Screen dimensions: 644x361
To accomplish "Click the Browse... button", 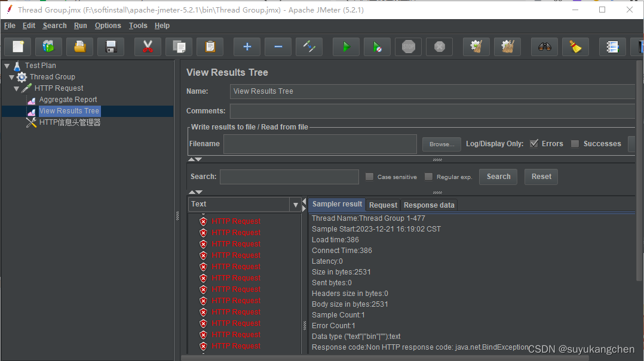I will click(x=442, y=144).
